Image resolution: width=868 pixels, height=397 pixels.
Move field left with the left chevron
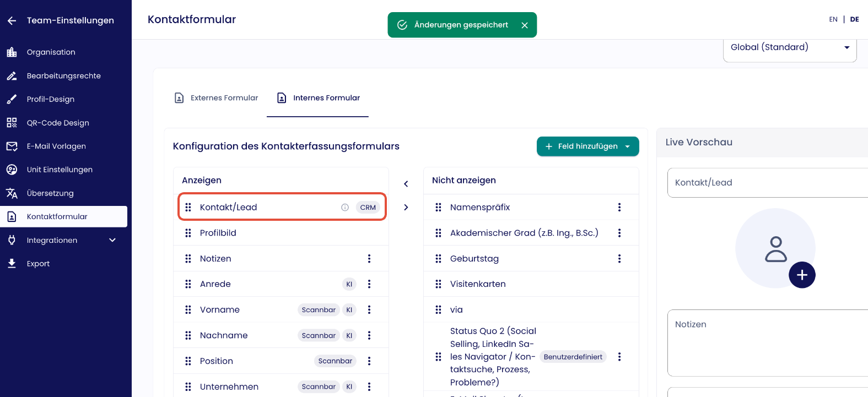(406, 184)
